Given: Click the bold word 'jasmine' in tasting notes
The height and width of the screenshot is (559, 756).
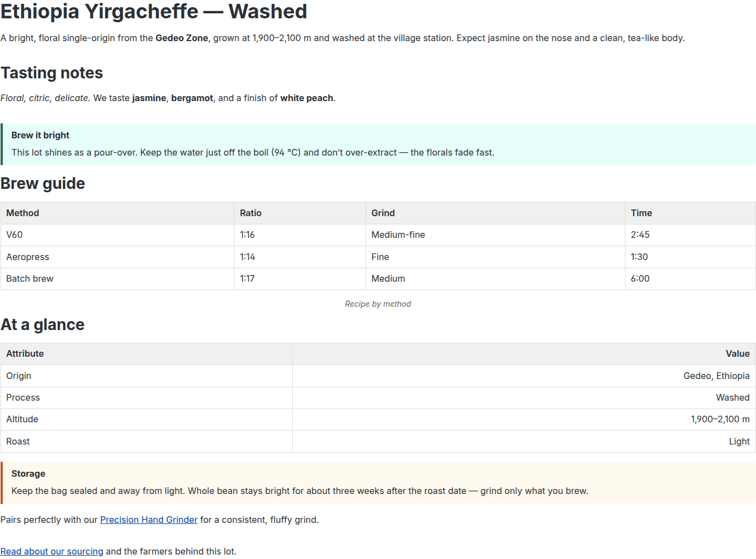Looking at the screenshot, I should click(149, 98).
